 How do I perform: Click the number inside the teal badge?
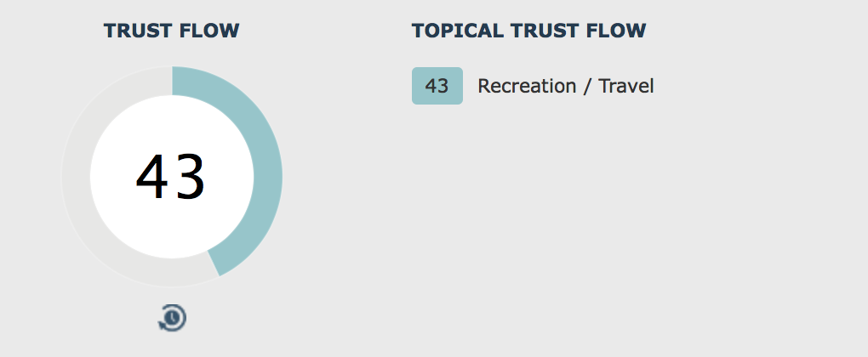coord(437,86)
